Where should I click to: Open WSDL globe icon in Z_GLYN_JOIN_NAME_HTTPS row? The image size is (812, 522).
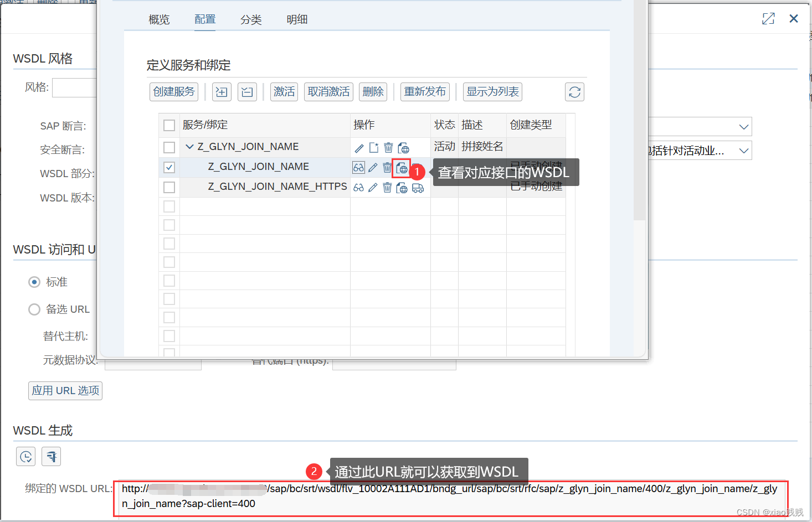pos(402,188)
